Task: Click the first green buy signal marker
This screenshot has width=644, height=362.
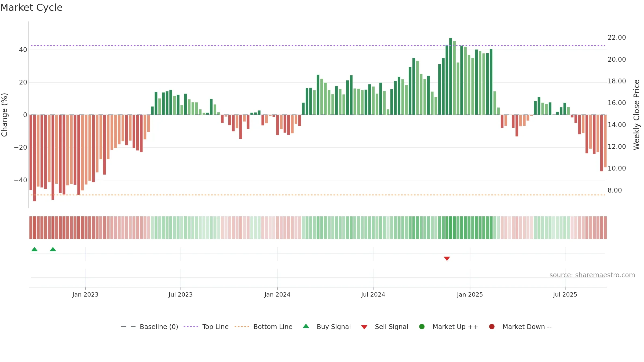Action: click(x=34, y=249)
